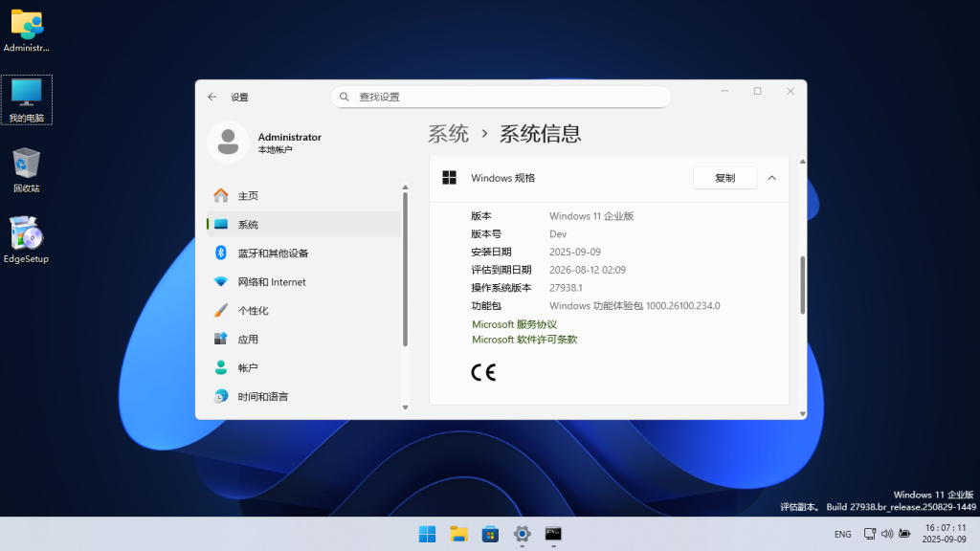Image resolution: width=980 pixels, height=551 pixels.
Task: Open 蓝牙和其他设备 settings
Action: (x=303, y=253)
